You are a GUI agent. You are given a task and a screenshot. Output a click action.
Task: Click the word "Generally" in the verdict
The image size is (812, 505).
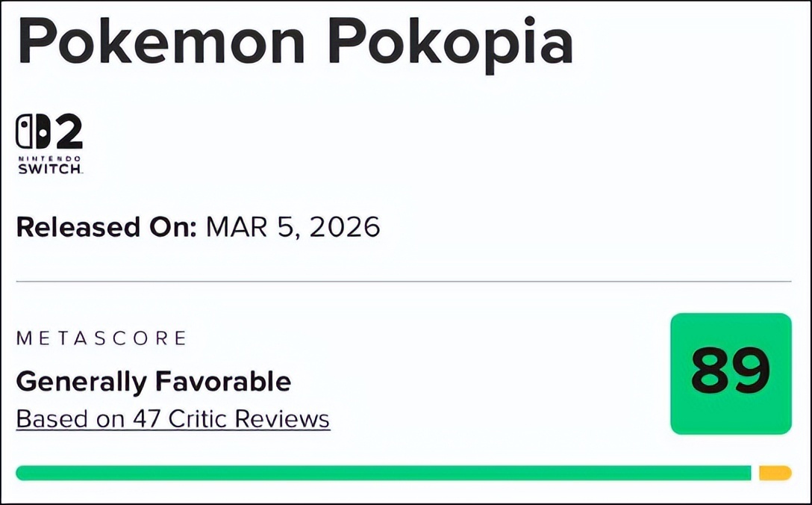(x=80, y=382)
